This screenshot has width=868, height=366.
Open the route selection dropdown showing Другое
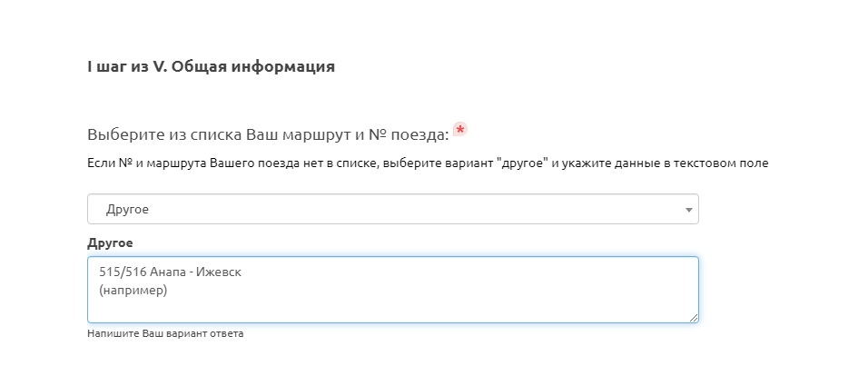coord(392,209)
